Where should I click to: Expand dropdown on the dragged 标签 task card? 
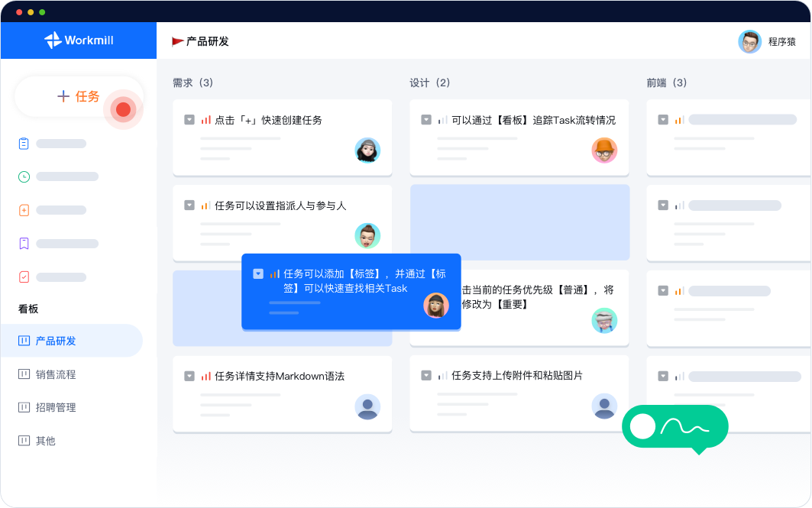coord(258,273)
